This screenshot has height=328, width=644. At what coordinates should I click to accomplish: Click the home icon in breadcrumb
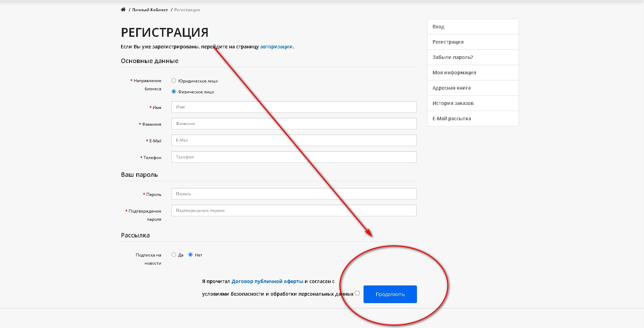point(123,10)
